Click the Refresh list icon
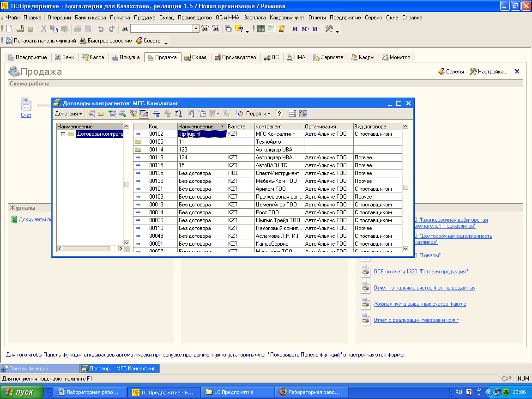This screenshot has height=399, width=532. [x=240, y=114]
